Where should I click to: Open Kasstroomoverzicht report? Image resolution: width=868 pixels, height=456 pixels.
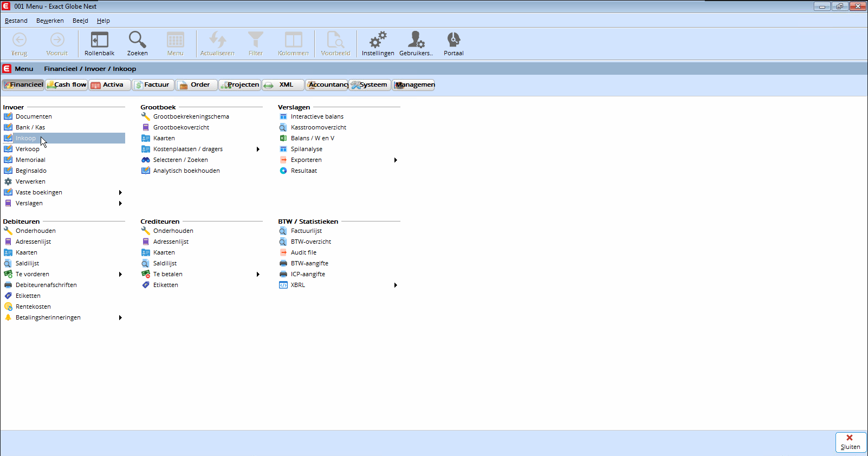click(319, 127)
